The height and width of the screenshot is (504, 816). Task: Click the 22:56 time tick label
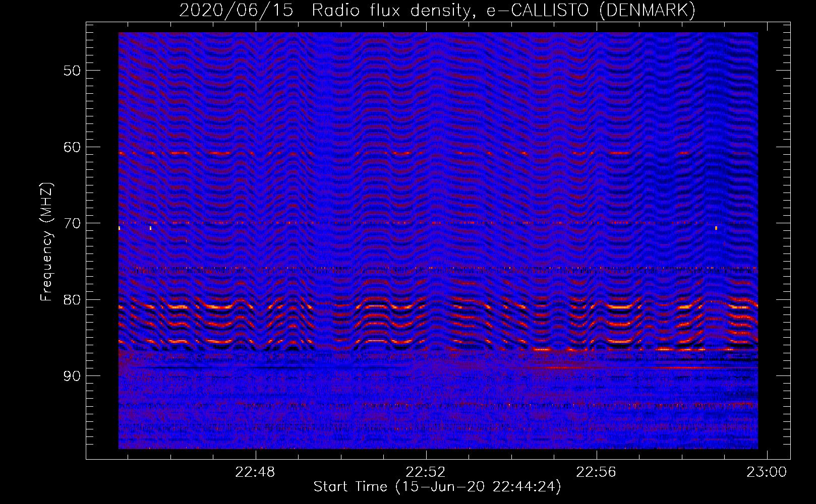597,472
